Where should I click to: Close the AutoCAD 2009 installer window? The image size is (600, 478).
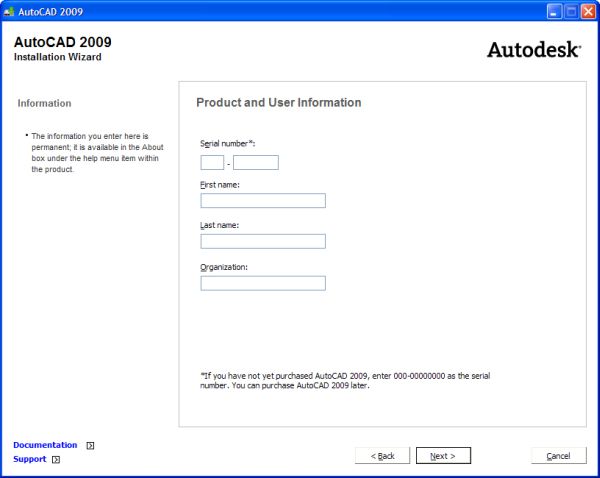tap(589, 11)
